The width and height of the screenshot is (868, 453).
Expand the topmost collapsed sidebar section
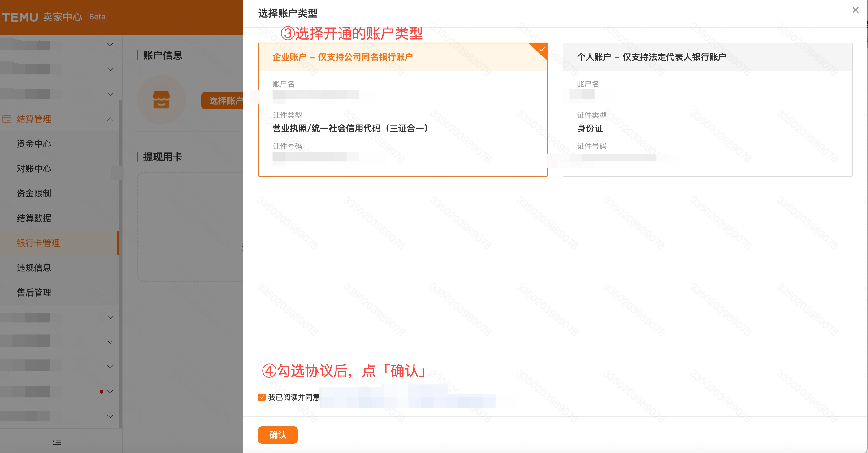coord(110,44)
